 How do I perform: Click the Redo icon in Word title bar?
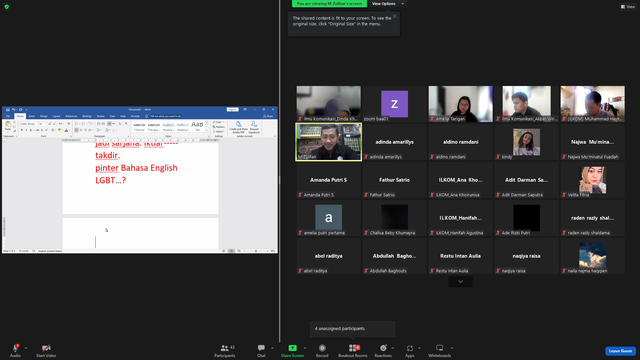point(20,109)
